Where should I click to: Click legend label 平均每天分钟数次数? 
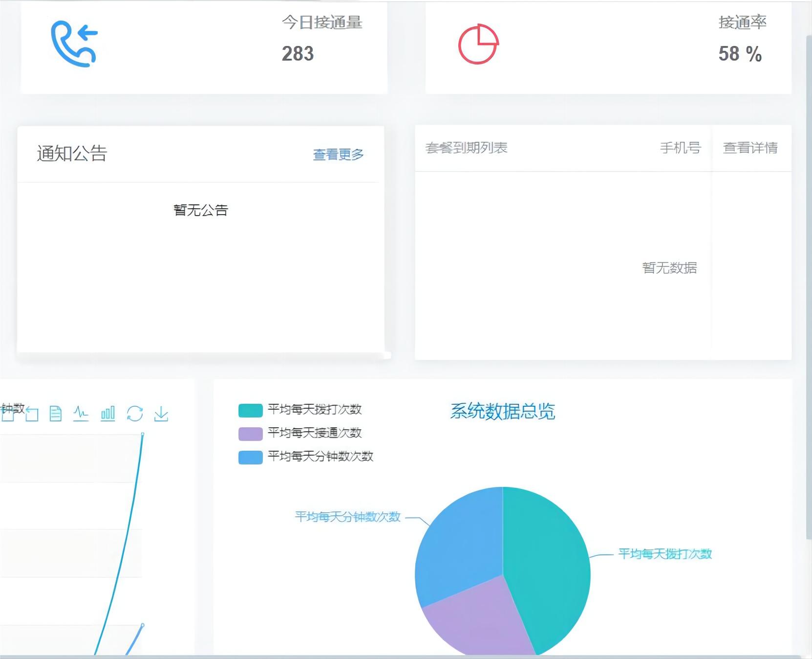click(321, 456)
